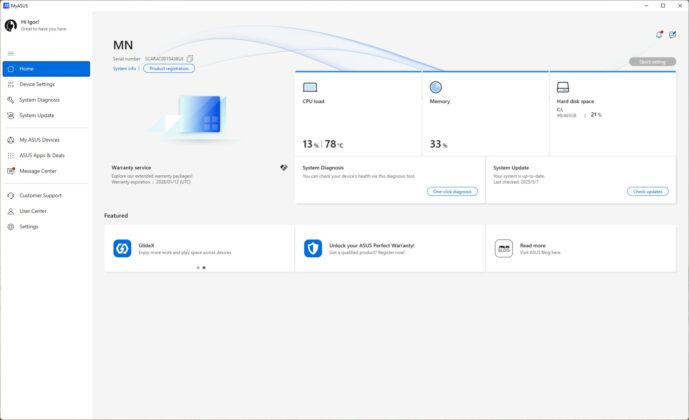This screenshot has width=689, height=420.
Task: Toggle the hamburger menu in sidebar
Action: pos(11,54)
